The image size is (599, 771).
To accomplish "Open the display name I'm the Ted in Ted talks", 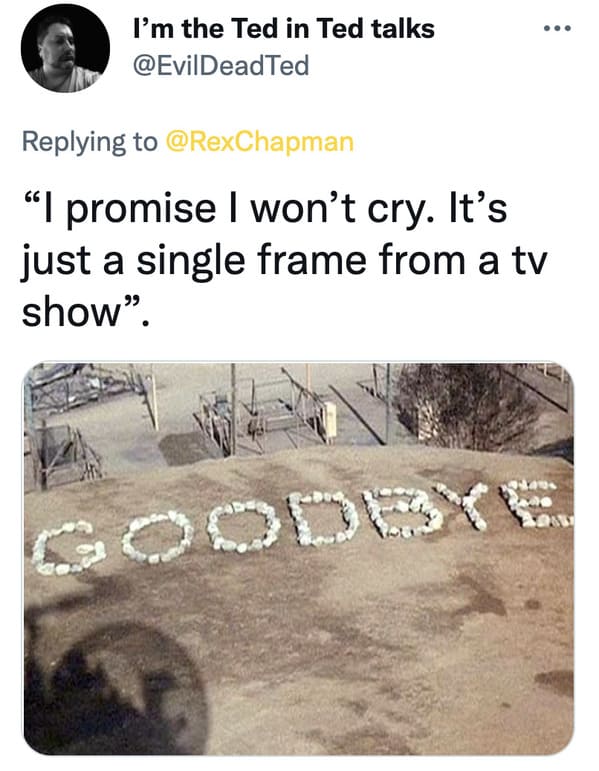I will point(284,28).
